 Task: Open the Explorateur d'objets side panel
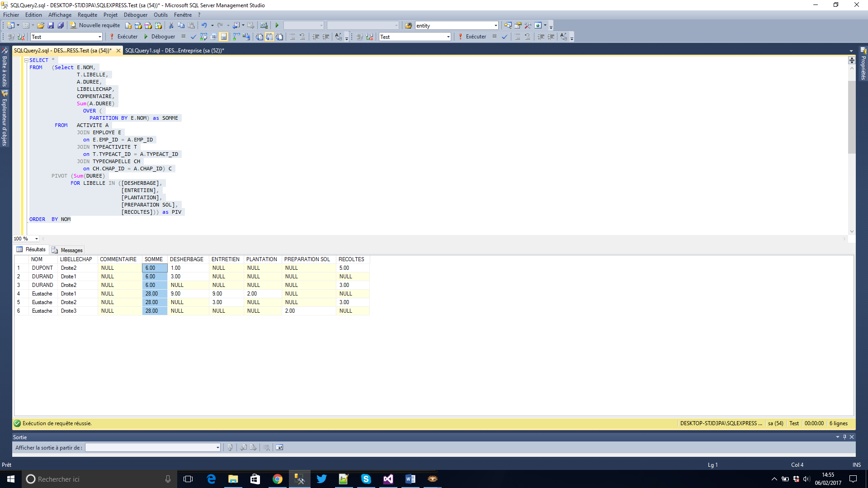tap(5, 118)
